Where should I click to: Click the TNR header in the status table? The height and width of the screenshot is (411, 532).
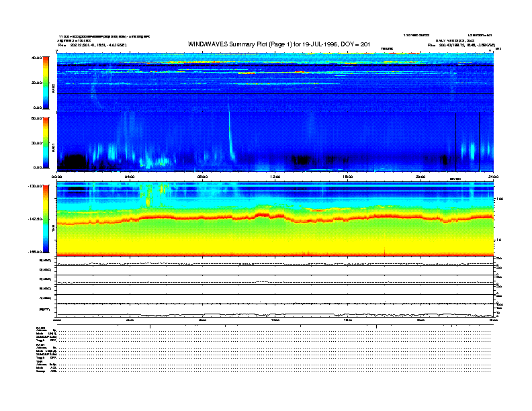[39, 361]
